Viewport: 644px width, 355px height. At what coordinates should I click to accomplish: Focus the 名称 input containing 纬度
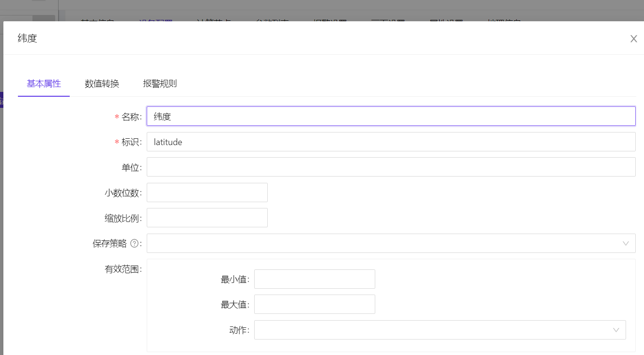(x=391, y=116)
